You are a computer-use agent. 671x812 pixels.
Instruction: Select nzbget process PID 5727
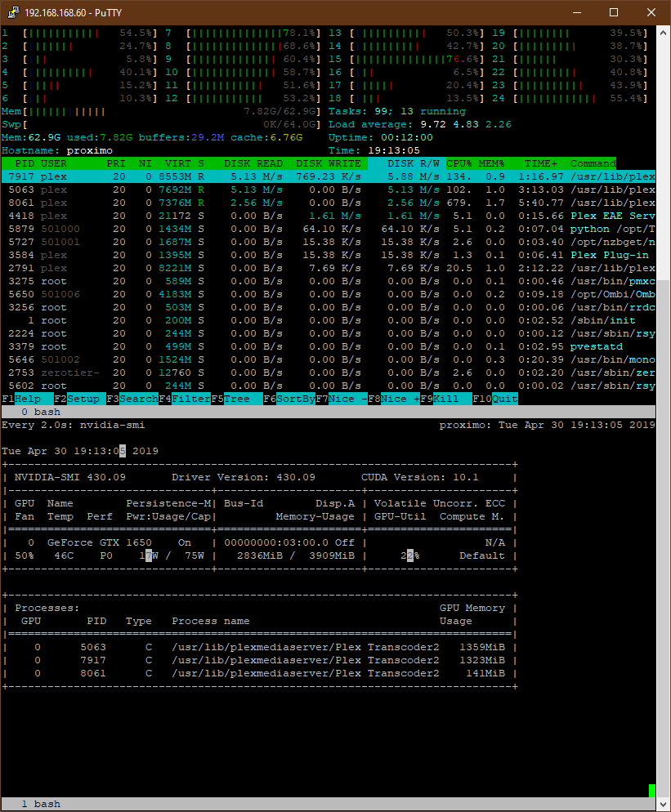[329, 242]
